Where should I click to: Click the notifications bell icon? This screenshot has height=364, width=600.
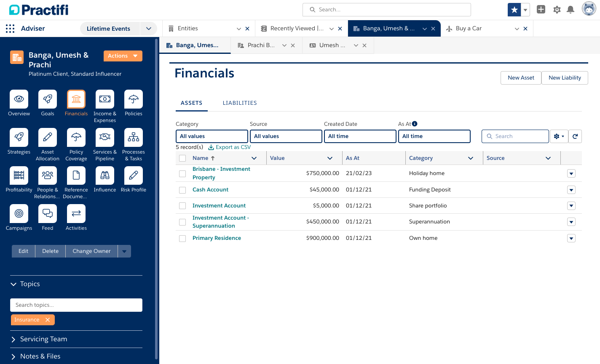571,10
